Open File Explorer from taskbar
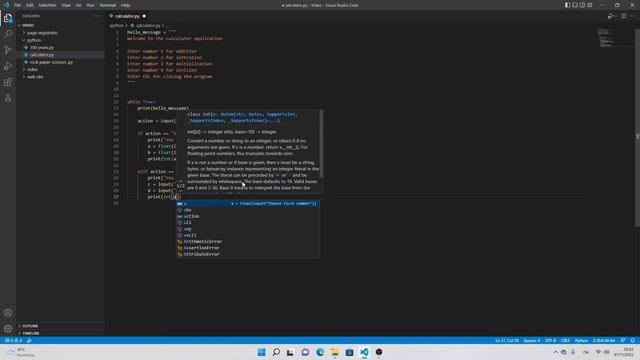 pos(335,352)
